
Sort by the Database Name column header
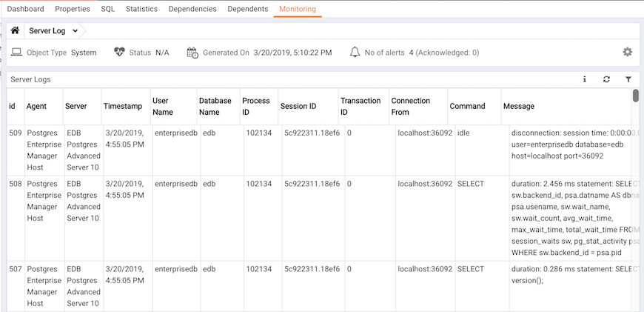coord(218,106)
